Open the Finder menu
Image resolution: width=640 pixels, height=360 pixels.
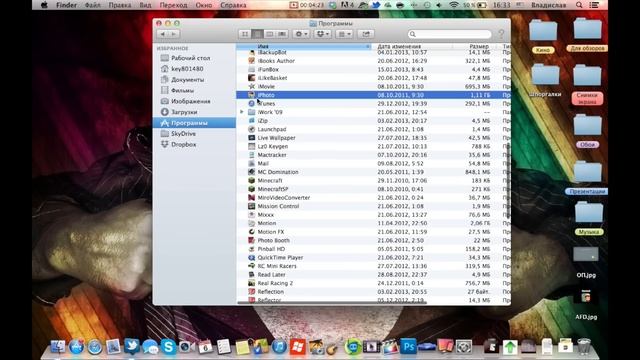66,5
